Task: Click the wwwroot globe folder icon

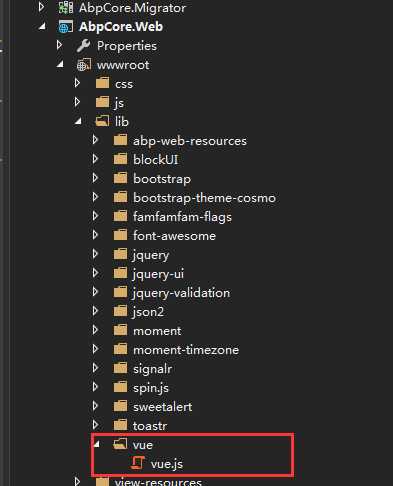Action: [84, 65]
